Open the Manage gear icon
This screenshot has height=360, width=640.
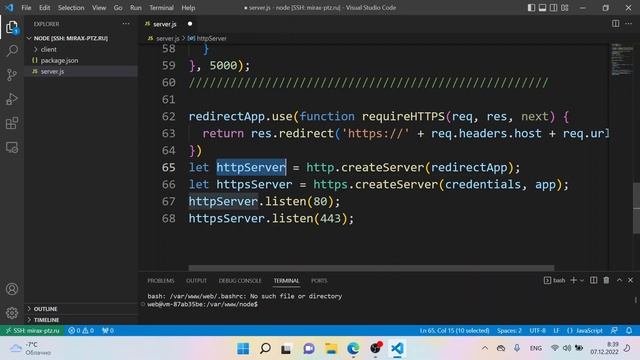click(12, 313)
